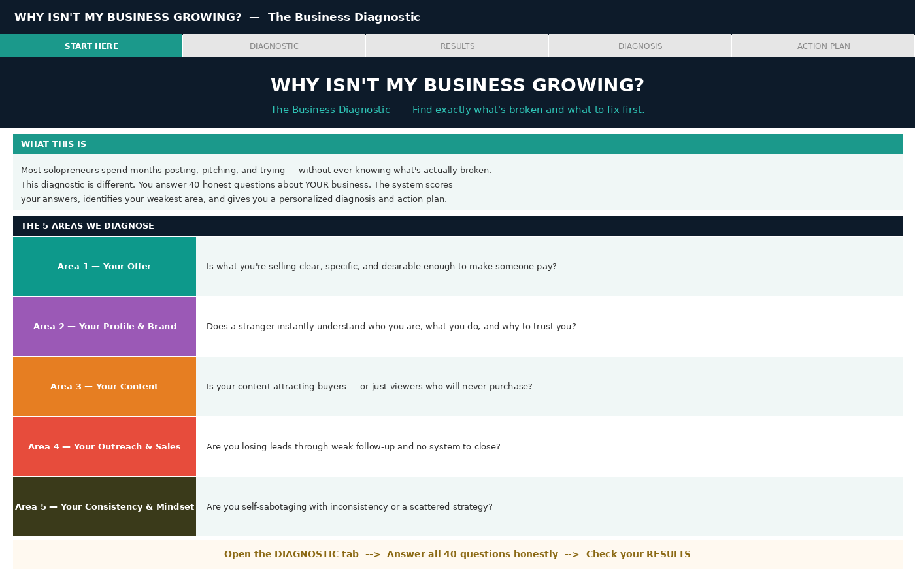Select the self-sabotaging inconsistency description
This screenshot has width=915, height=588.
pyautogui.click(x=350, y=507)
